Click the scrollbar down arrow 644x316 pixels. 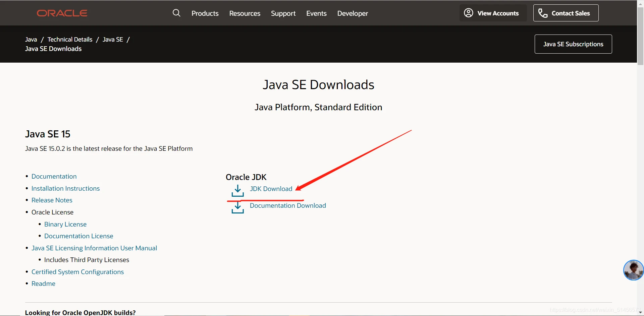point(640,313)
